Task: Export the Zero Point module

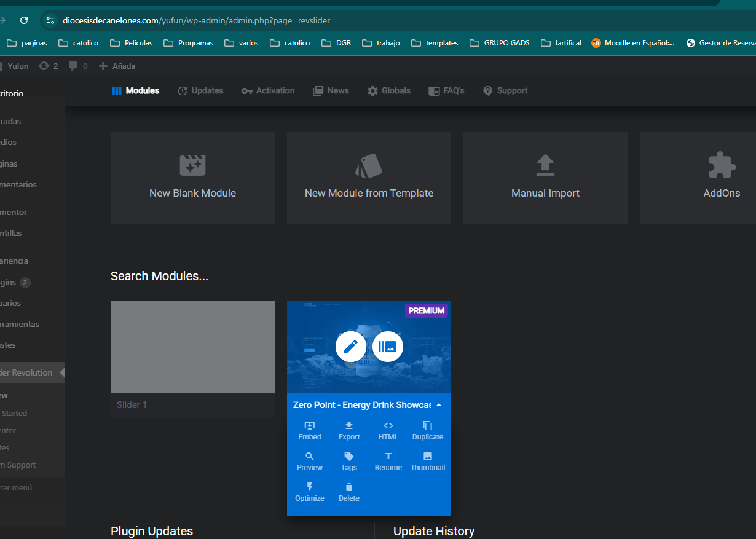Action: [349, 431]
